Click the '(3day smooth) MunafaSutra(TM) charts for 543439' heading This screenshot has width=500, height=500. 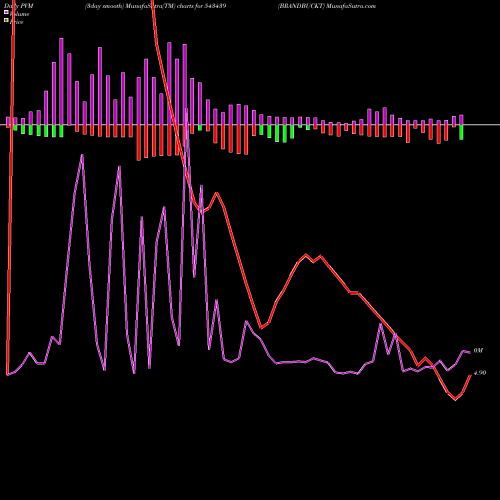coord(155,6)
